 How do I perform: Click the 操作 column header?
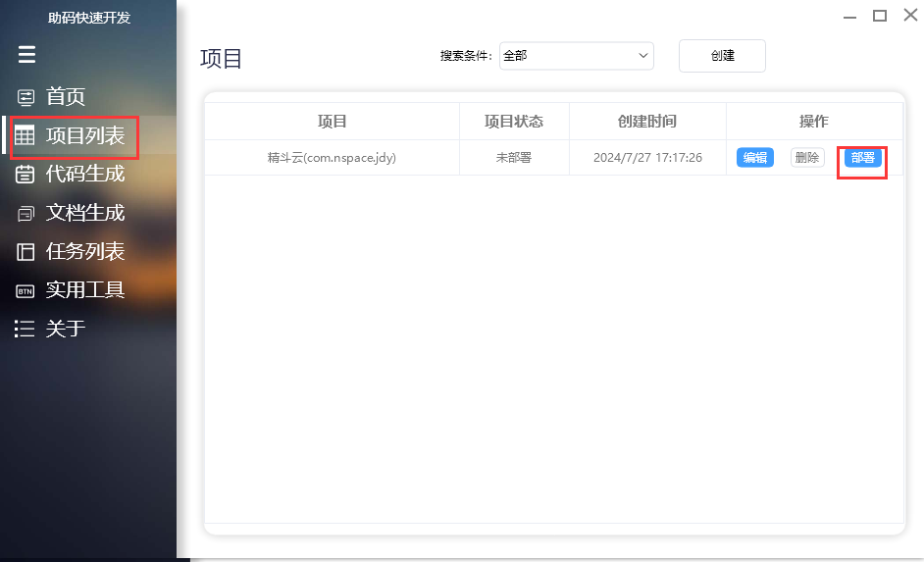(x=814, y=122)
